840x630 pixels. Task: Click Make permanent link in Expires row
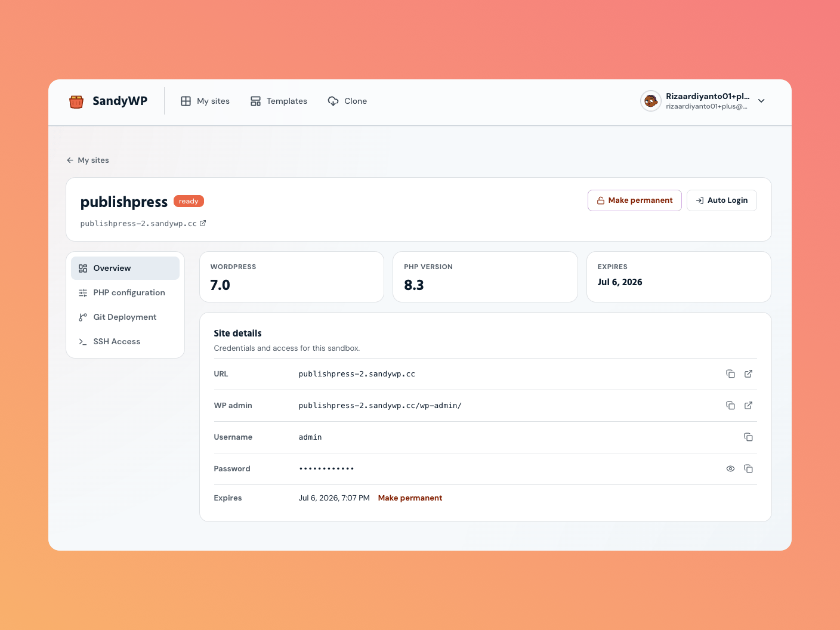tap(410, 498)
